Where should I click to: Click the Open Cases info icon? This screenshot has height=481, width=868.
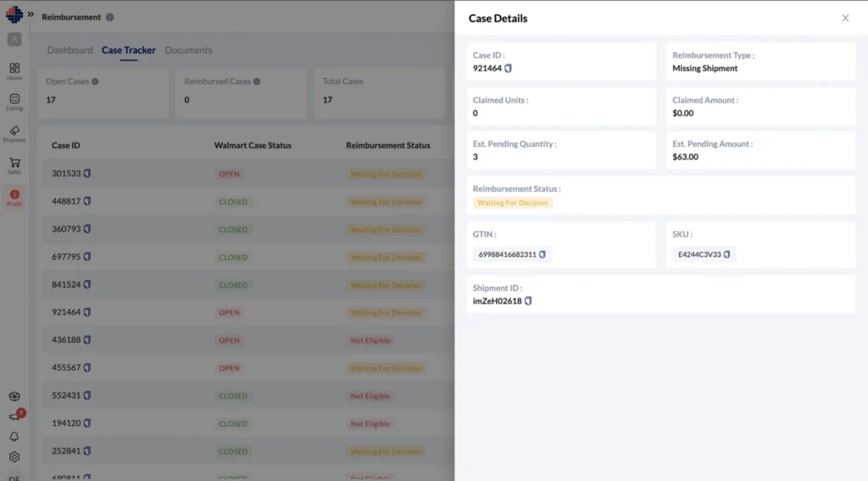(x=95, y=81)
